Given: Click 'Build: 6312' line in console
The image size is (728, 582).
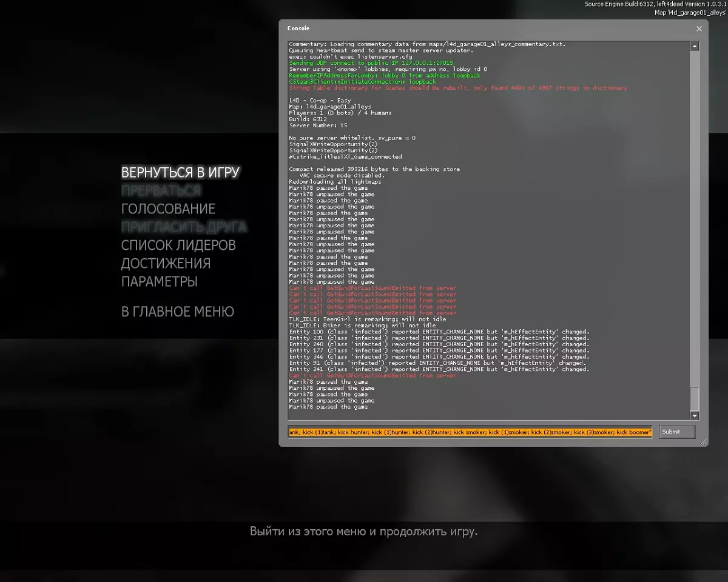Looking at the screenshot, I should click(x=309, y=119).
